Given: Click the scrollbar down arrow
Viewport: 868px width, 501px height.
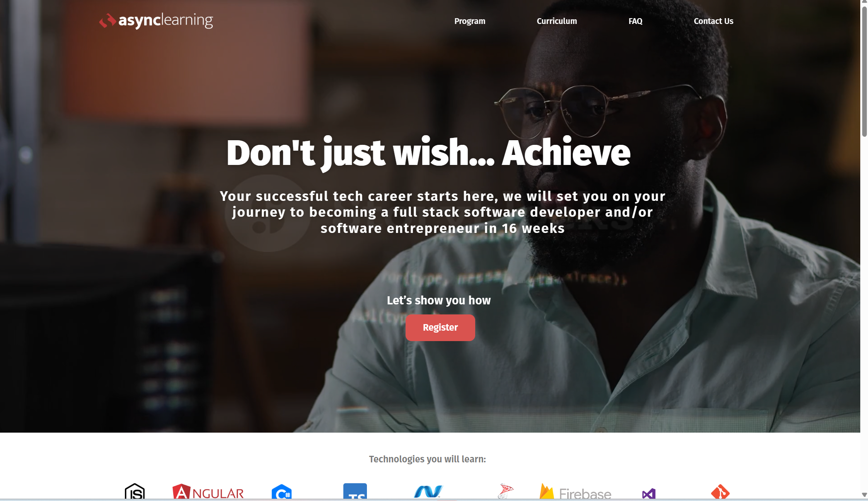Looking at the screenshot, I should pyautogui.click(x=864, y=495).
